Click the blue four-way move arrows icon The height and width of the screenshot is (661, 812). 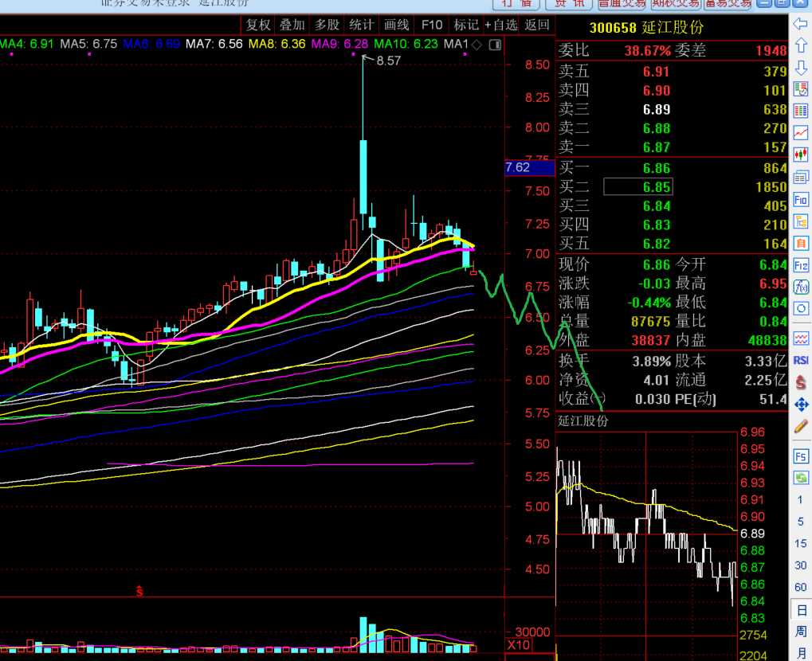[801, 405]
